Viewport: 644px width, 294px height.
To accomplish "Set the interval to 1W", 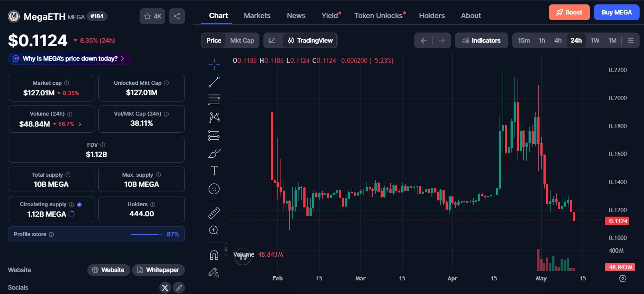I will coord(595,40).
